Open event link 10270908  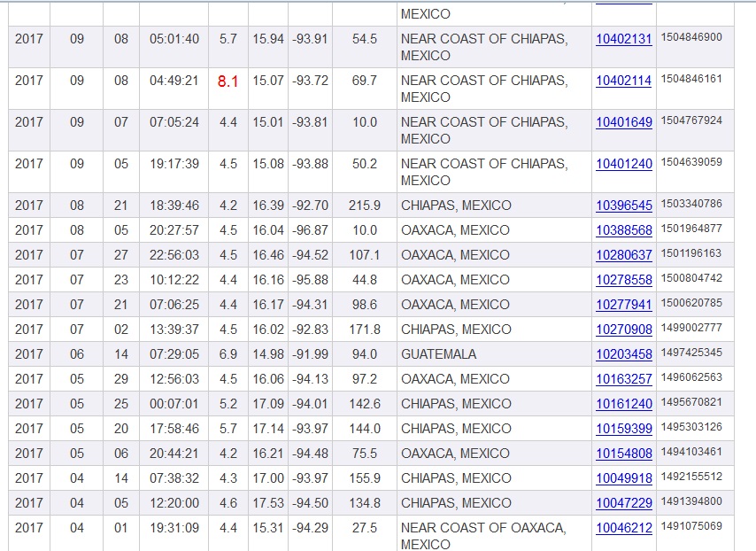[624, 330]
